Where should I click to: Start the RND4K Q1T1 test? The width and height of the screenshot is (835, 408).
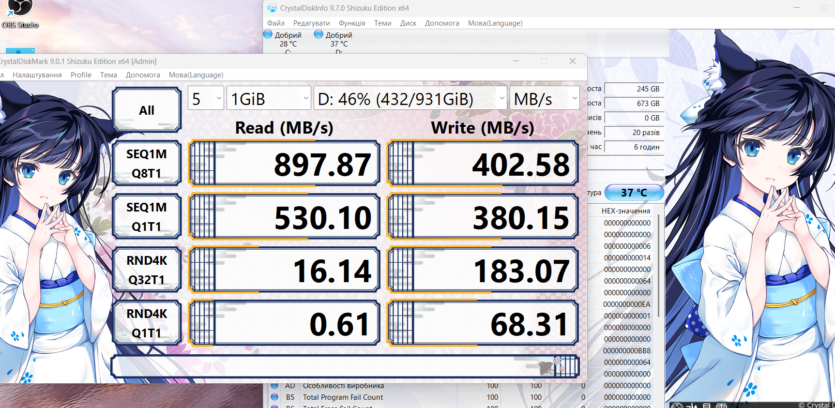coord(146,323)
